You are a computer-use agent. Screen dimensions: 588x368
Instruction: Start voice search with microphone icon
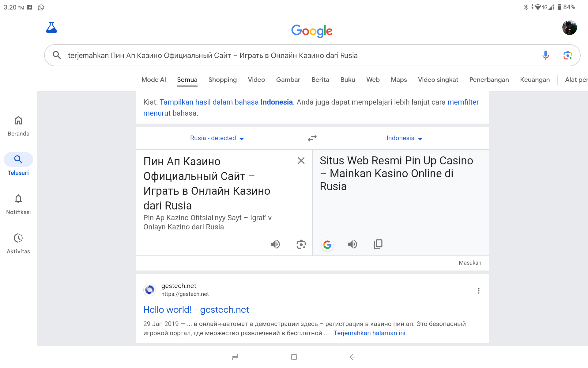pos(545,55)
